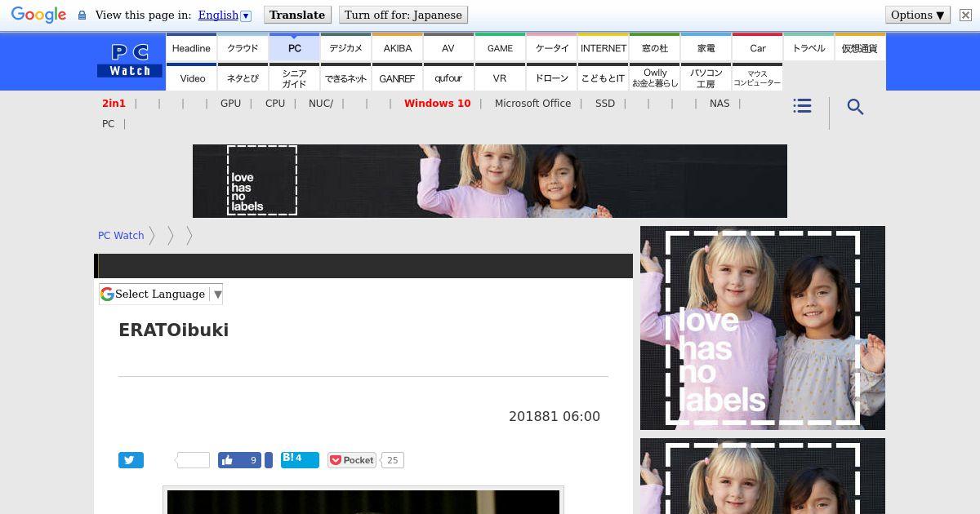Click the 2in1 topic link
The image size is (980, 514).
pyautogui.click(x=114, y=104)
